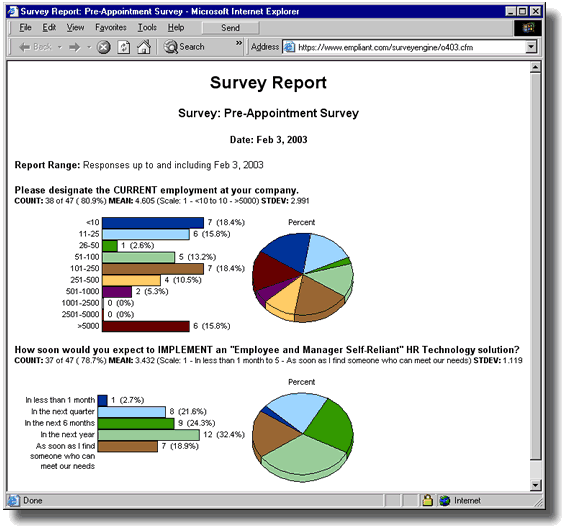Image resolution: width=564 pixels, height=526 pixels.
Task: Click the dark red >5000 bar
Action: click(x=146, y=326)
